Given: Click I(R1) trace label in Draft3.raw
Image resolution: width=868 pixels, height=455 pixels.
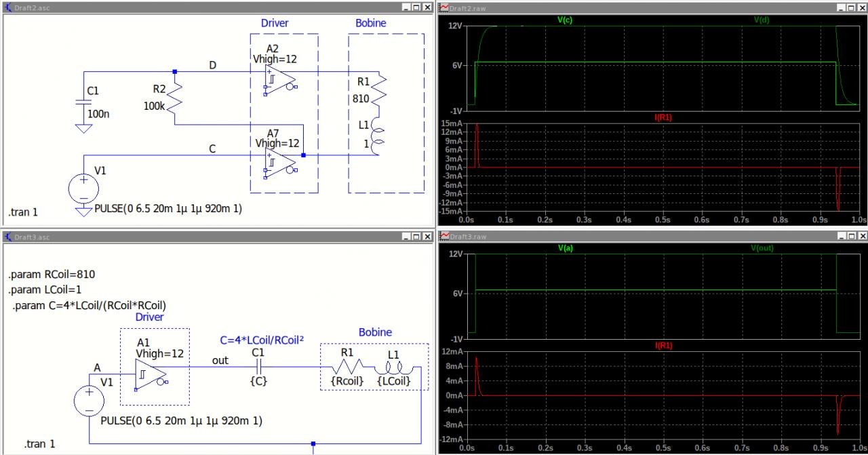Looking at the screenshot, I should pos(663,345).
